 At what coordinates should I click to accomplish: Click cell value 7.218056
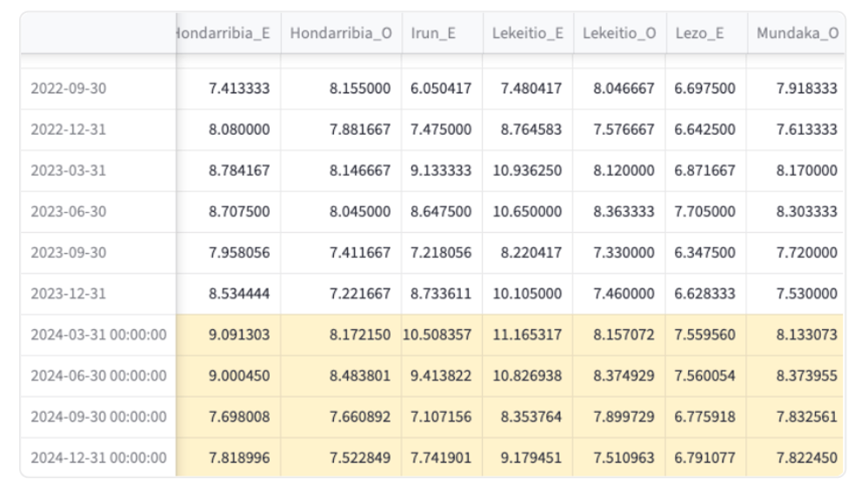point(441,252)
